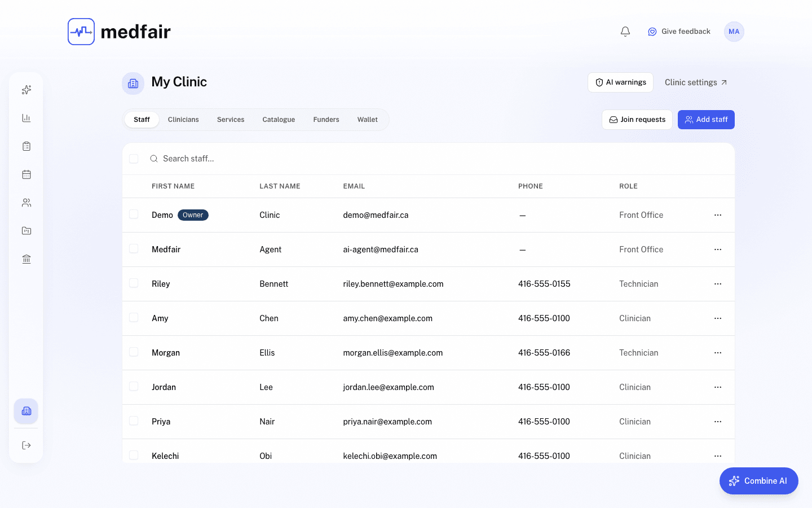Select the Amy Chen row checkbox
This screenshot has width=812, height=508.
click(x=134, y=318)
